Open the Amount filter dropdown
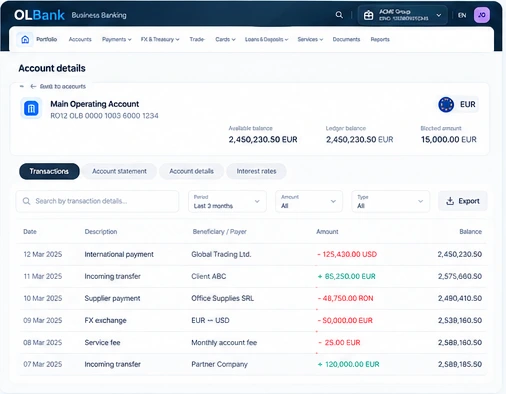The height and width of the screenshot is (394, 506). pyautogui.click(x=309, y=201)
